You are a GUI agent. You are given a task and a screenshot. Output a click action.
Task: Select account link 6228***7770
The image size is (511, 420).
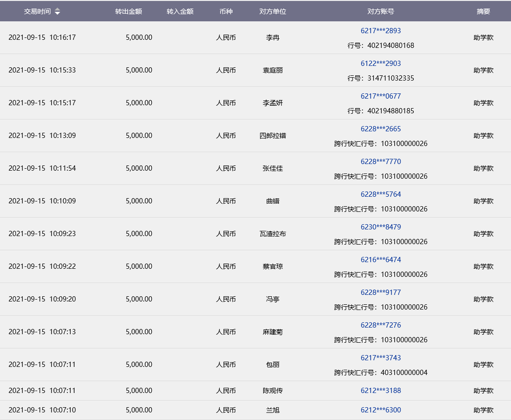coord(381,162)
